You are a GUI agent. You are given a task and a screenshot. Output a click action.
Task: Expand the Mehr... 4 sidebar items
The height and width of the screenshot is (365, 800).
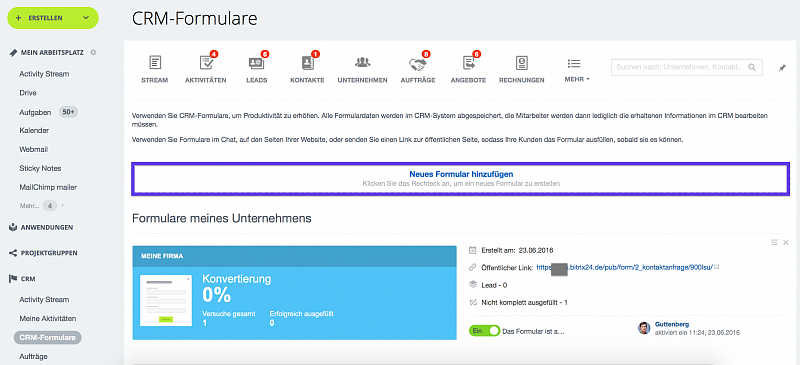(x=42, y=206)
